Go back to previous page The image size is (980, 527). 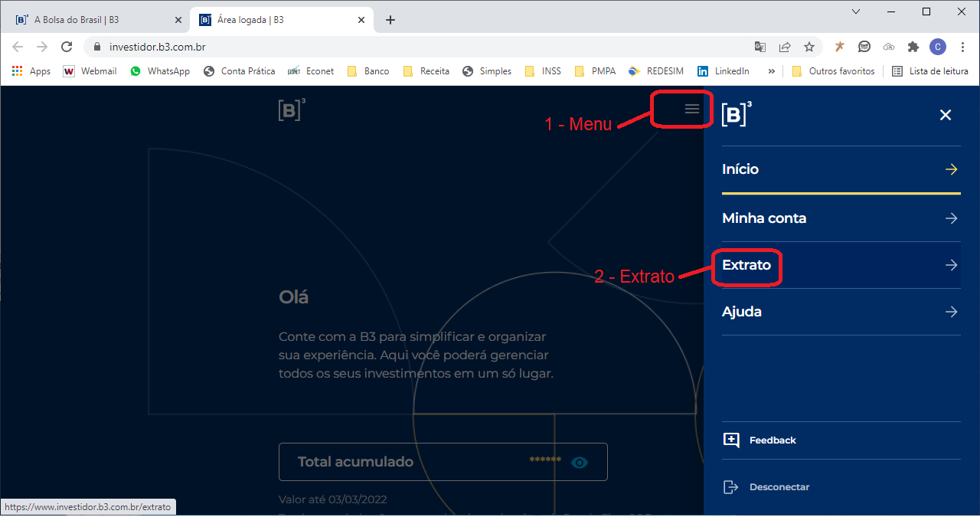[x=18, y=47]
